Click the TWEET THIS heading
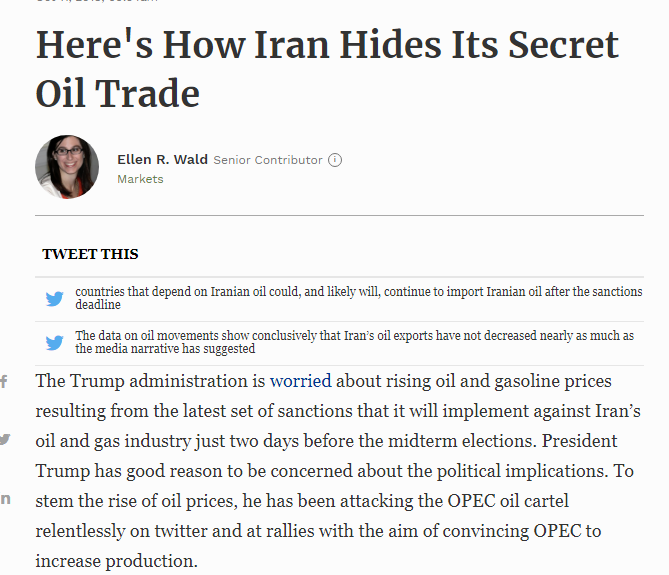Viewport: 669px width, 575px height. point(90,254)
